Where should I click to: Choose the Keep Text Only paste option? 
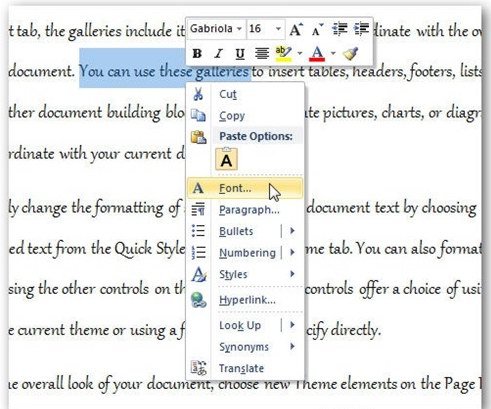[226, 159]
